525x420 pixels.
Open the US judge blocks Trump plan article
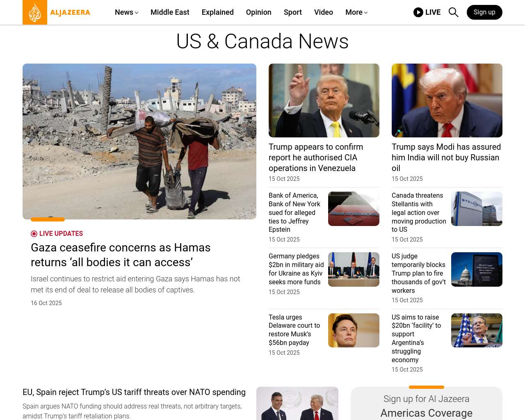pos(418,273)
